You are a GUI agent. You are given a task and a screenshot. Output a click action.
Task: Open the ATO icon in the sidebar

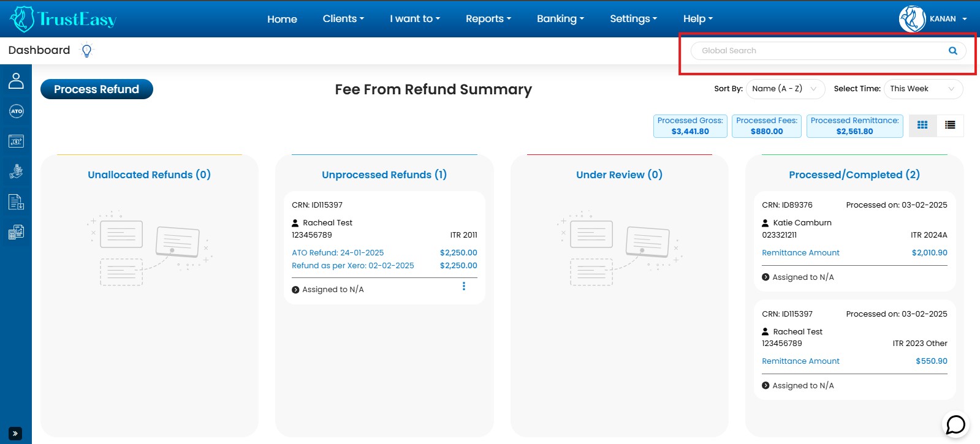(16, 111)
